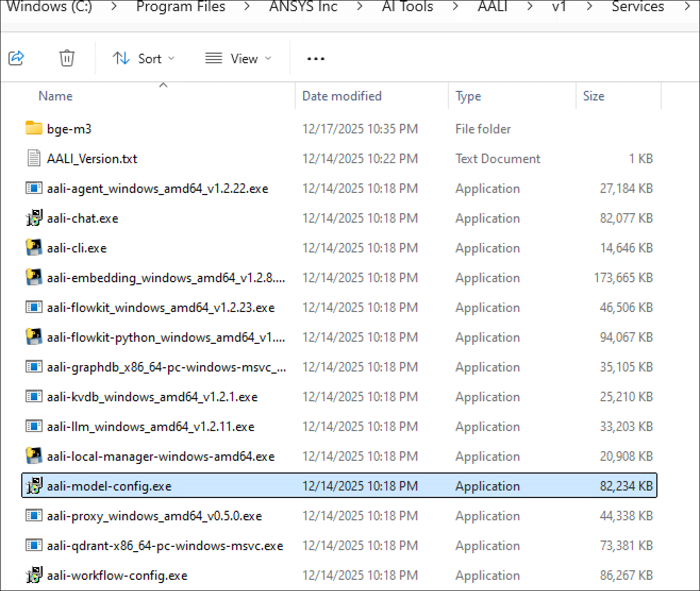
Task: Click the aali-flowkit_windows file icon
Action: click(34, 307)
